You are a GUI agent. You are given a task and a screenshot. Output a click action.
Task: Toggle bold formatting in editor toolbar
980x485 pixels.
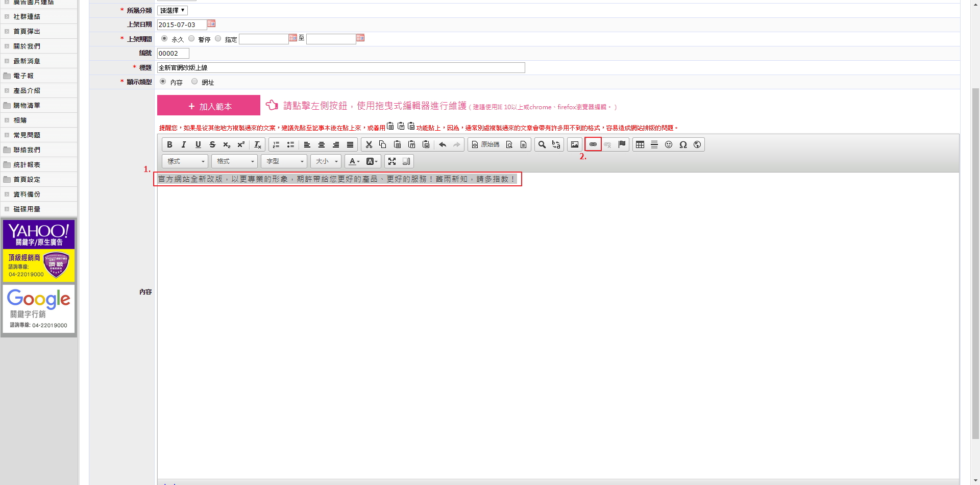click(x=169, y=144)
